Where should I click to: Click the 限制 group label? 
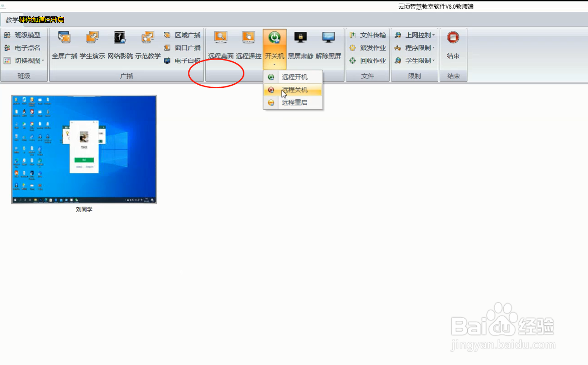pos(415,76)
